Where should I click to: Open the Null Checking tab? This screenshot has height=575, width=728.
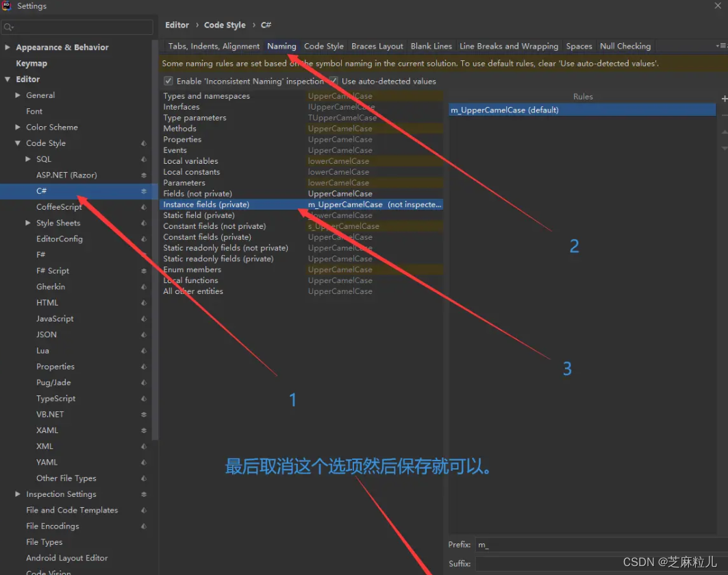coord(625,46)
